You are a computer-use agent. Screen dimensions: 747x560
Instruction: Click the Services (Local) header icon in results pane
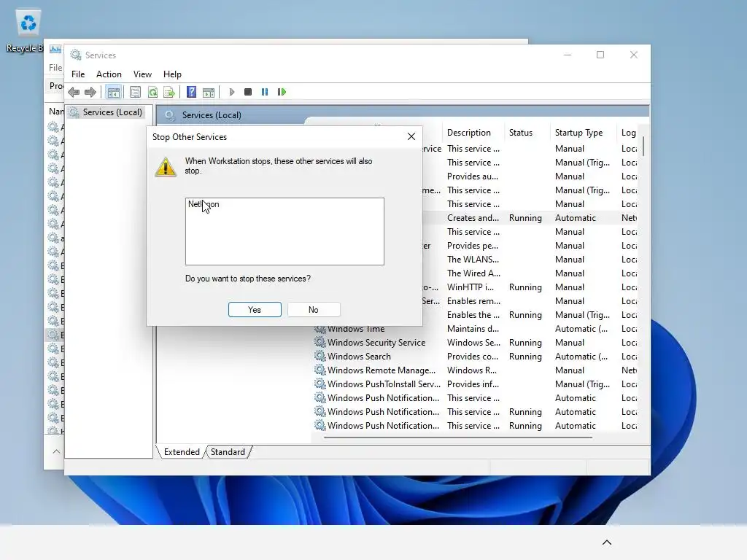tap(169, 114)
